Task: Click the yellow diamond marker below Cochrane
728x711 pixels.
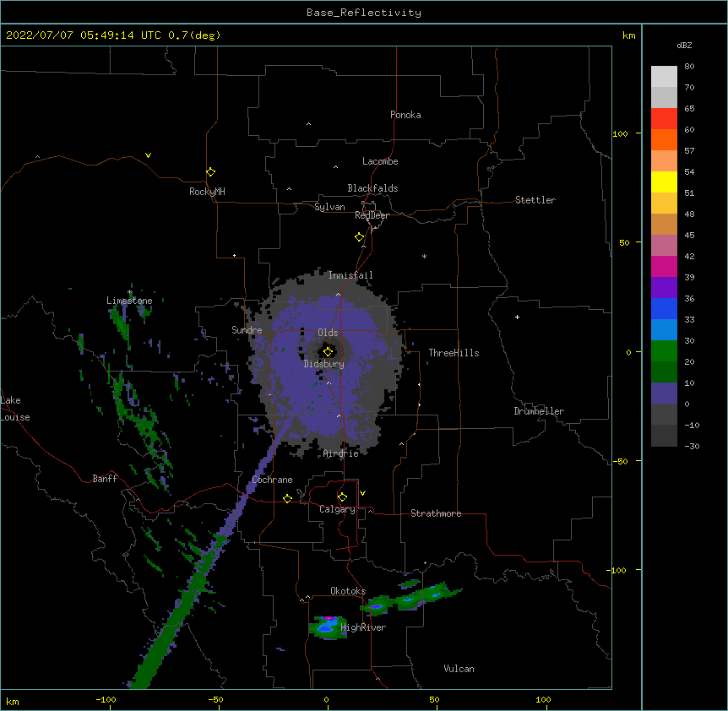Action: pyautogui.click(x=287, y=498)
